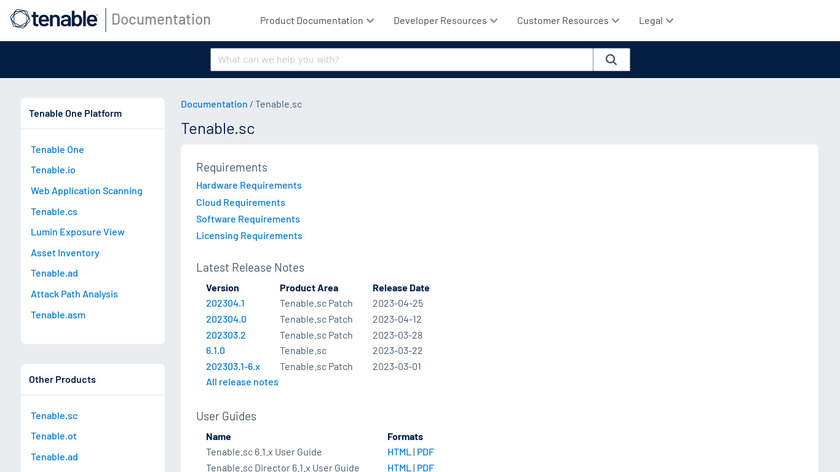Open release notes version 6.1.0
840x472 pixels.
pos(215,351)
